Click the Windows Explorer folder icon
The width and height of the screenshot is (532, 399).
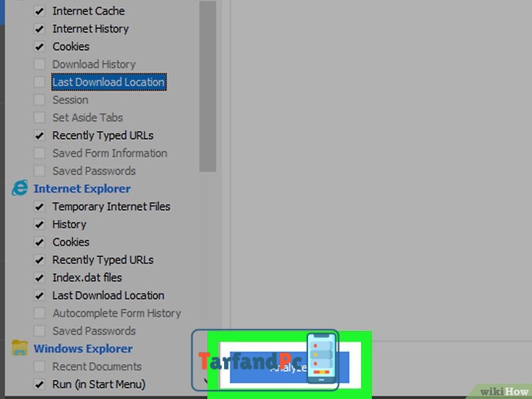[20, 348]
